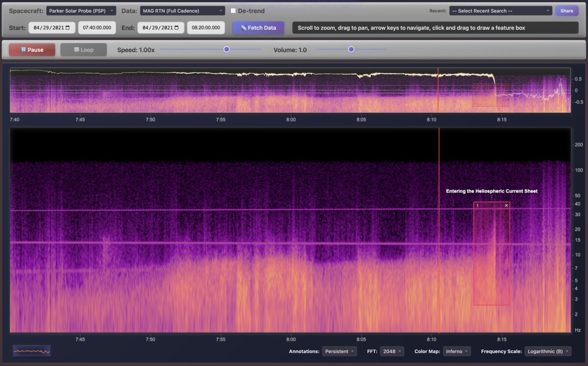
Task: Click the Share button
Action: pyautogui.click(x=566, y=10)
